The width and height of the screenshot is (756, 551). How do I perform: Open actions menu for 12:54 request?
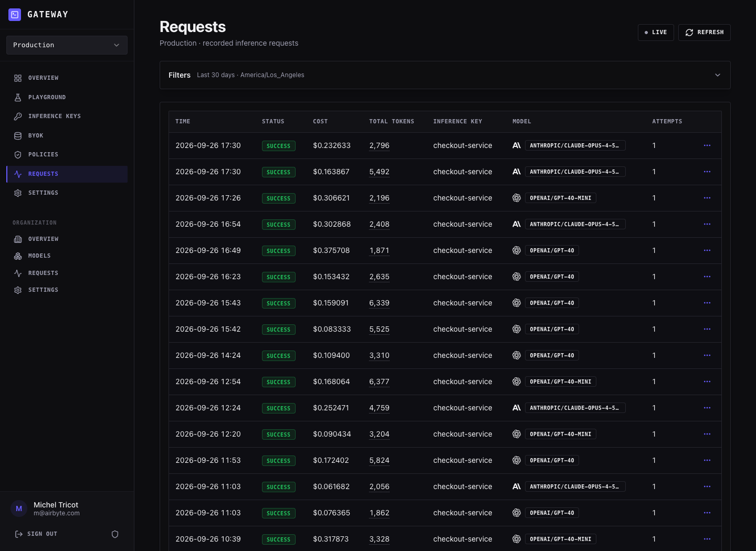[707, 382]
